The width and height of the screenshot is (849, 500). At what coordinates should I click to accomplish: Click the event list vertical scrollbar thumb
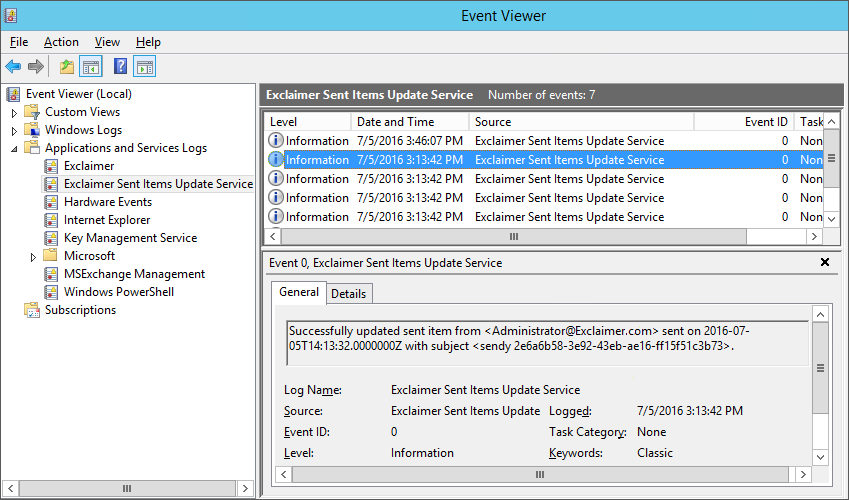832,159
